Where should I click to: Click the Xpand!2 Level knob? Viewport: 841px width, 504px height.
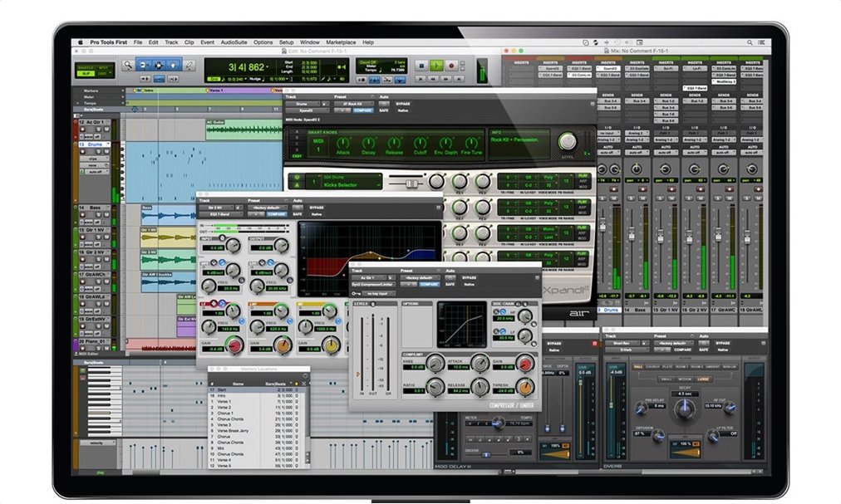click(x=567, y=141)
